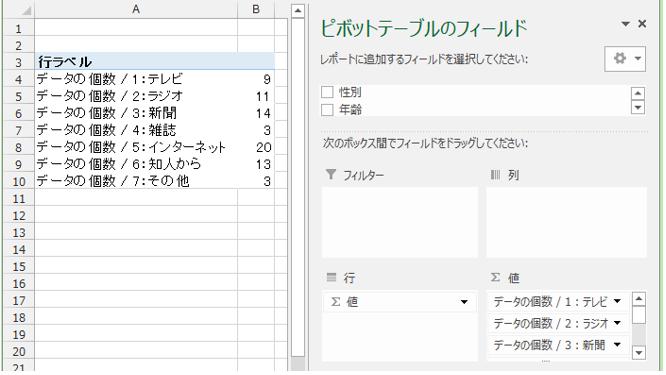The height and width of the screenshot is (375, 666).
Task: Select row 1 header
Action: pyautogui.click(x=19, y=28)
